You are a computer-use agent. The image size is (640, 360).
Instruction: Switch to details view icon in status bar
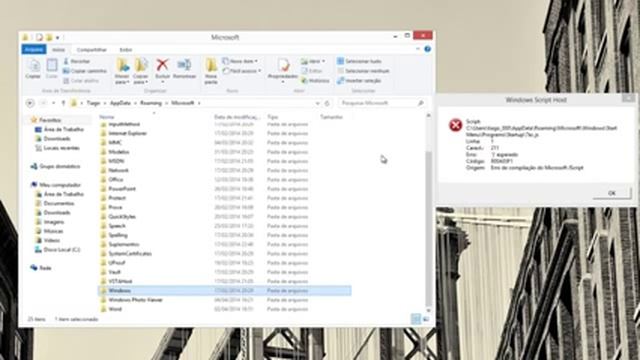coord(416,319)
